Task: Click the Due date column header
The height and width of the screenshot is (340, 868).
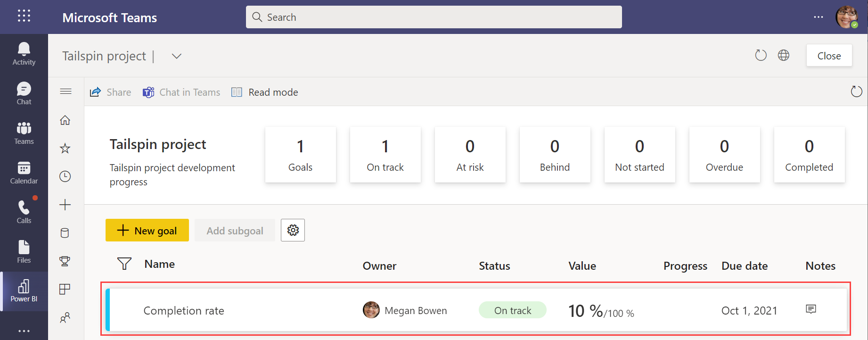Action: coord(745,266)
